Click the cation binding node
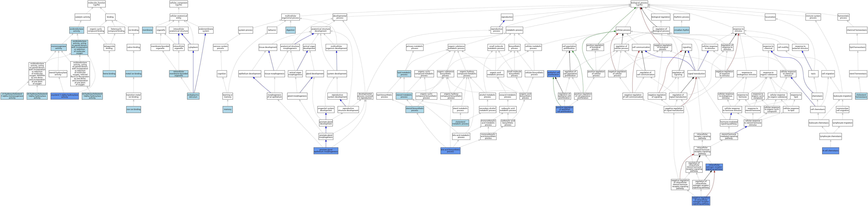This screenshot has width=868, height=206. coord(133,47)
